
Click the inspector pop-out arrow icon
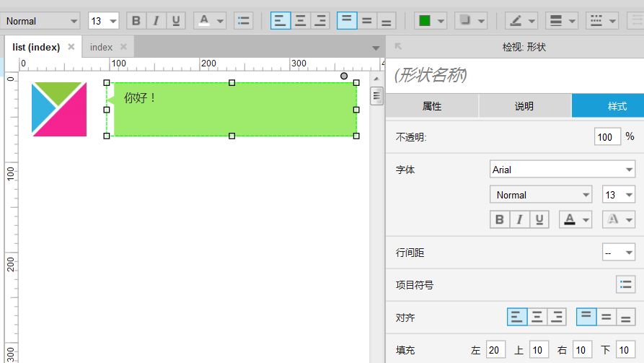point(398,46)
